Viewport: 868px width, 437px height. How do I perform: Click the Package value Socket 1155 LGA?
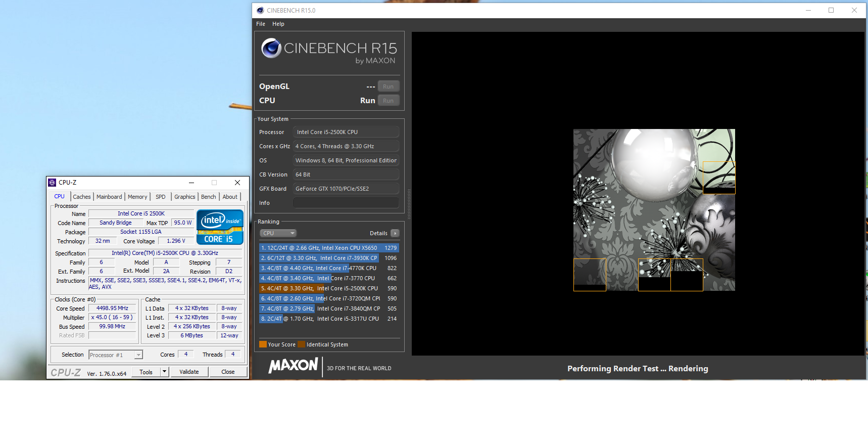(x=141, y=232)
